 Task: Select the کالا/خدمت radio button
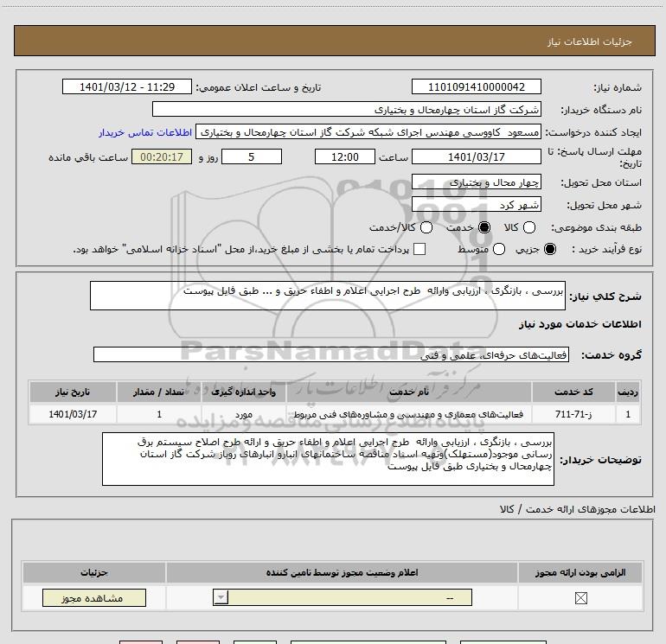tap(426, 227)
